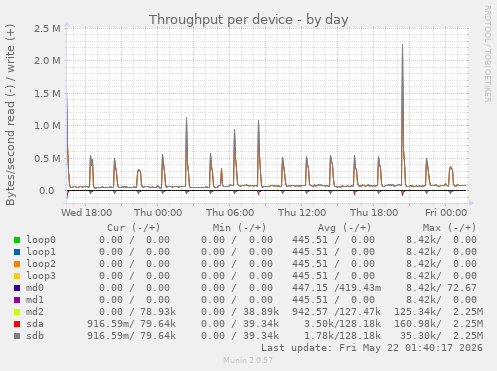497x371 pixels.
Task: Click the 'sdb' legend label
Action: click(x=35, y=336)
